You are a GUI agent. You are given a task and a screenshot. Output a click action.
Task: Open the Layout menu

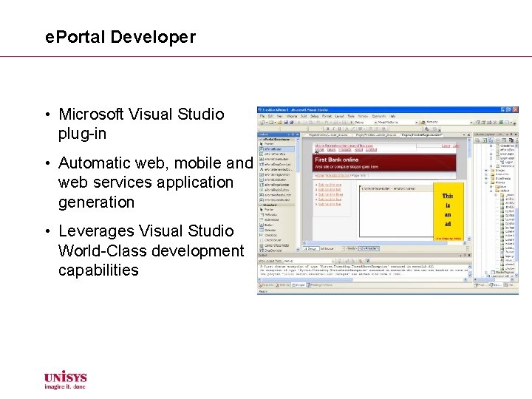coord(339,116)
